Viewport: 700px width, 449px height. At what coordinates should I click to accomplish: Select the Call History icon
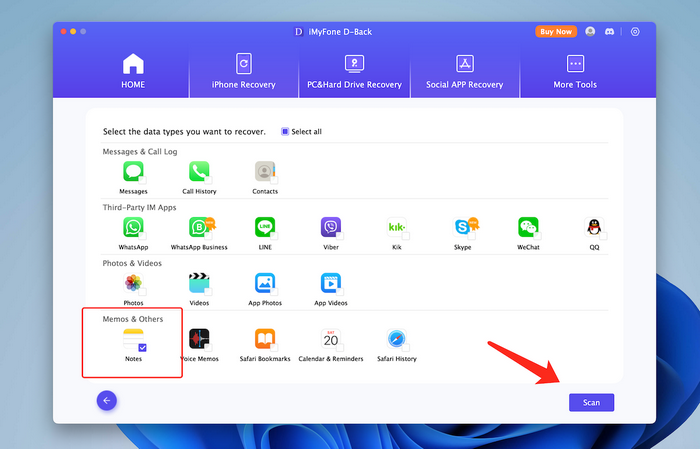pos(199,171)
